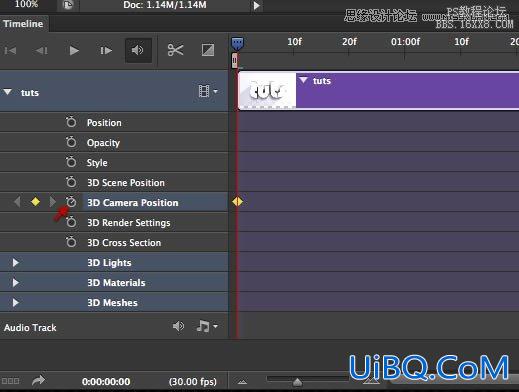Image resolution: width=519 pixels, height=392 pixels.
Task: Click the (30.00 fps) frame rate
Action: pyautogui.click(x=193, y=382)
